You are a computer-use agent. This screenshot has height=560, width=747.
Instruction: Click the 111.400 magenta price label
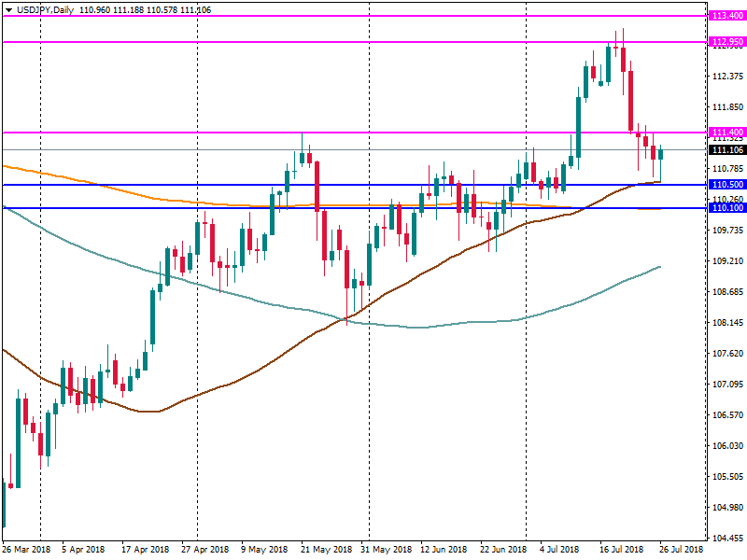click(727, 133)
